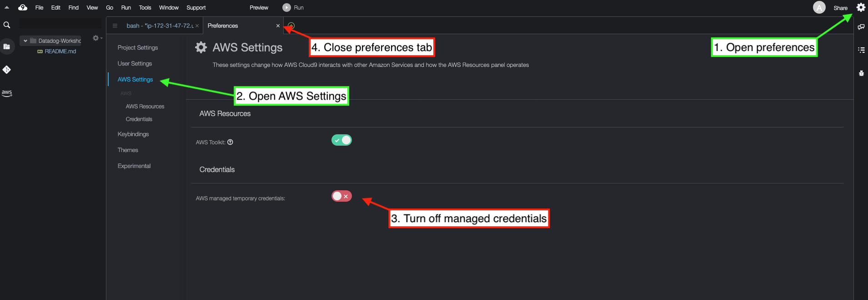The image size is (868, 300).
Task: Open preferences gear icon at top right
Action: (861, 7)
